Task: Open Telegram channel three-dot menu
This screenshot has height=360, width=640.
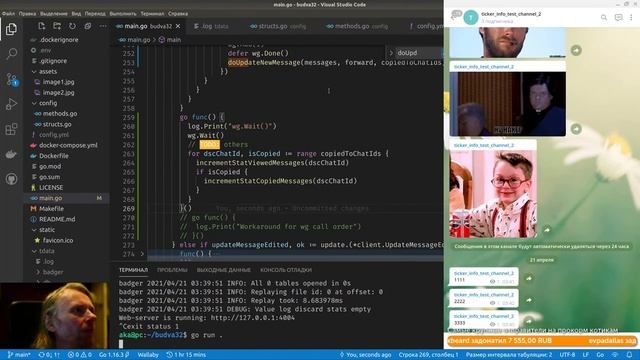Action: (631, 17)
